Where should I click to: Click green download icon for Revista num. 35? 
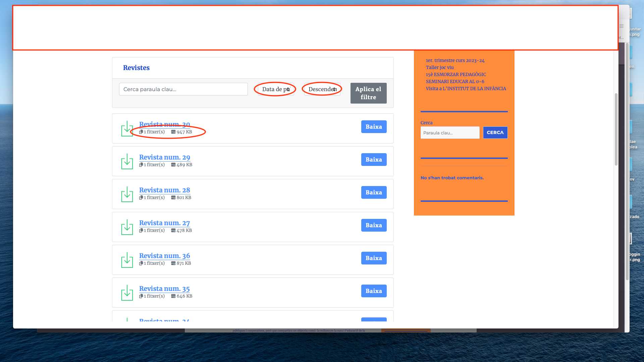[127, 293]
